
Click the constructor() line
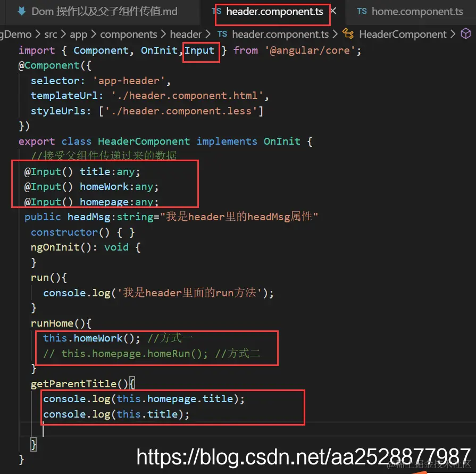[x=82, y=232]
